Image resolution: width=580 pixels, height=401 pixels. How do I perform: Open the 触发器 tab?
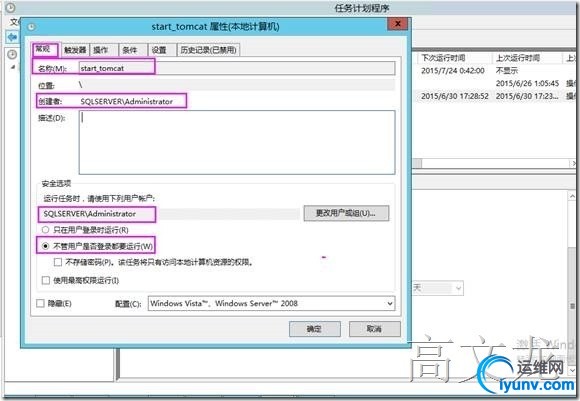[x=75, y=50]
